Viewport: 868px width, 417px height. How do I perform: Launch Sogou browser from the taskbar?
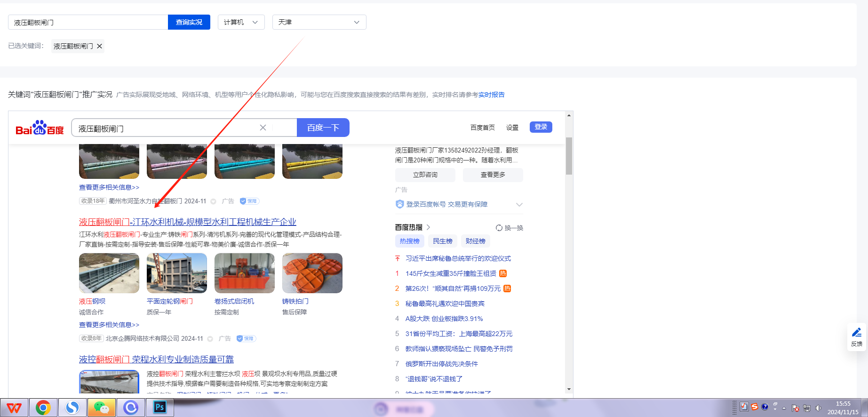pos(72,408)
